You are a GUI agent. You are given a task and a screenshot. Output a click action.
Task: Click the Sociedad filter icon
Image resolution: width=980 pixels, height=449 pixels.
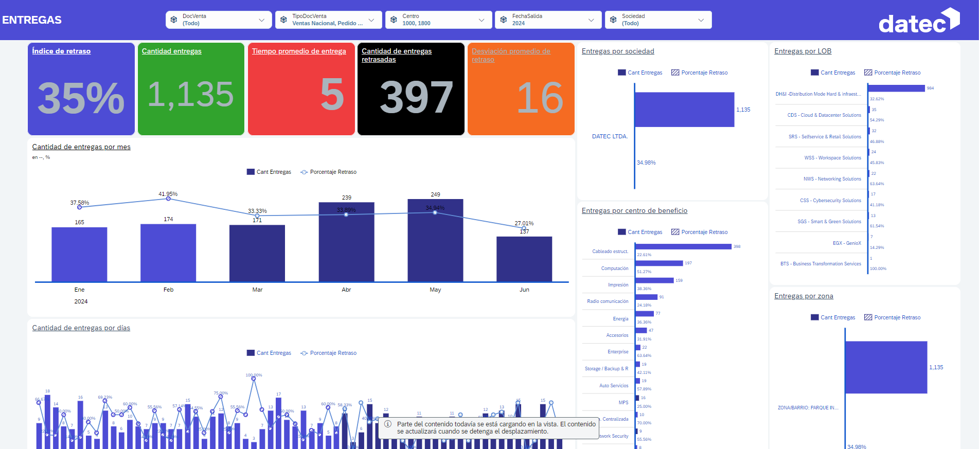(613, 20)
